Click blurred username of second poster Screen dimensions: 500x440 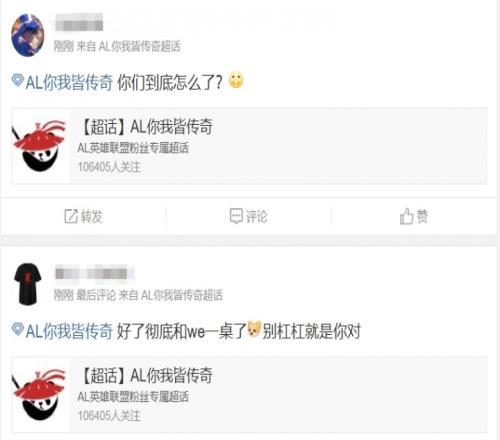coord(94,273)
